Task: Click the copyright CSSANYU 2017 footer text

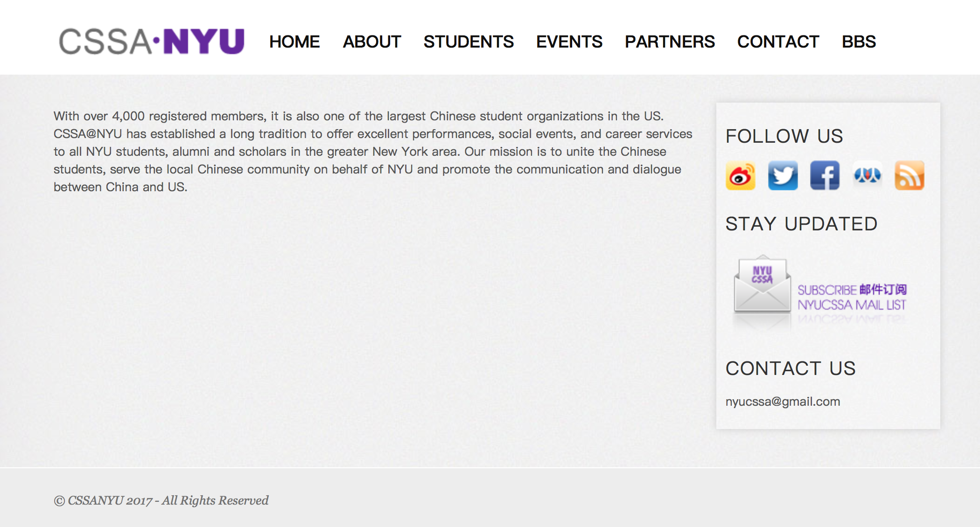Action: (161, 500)
